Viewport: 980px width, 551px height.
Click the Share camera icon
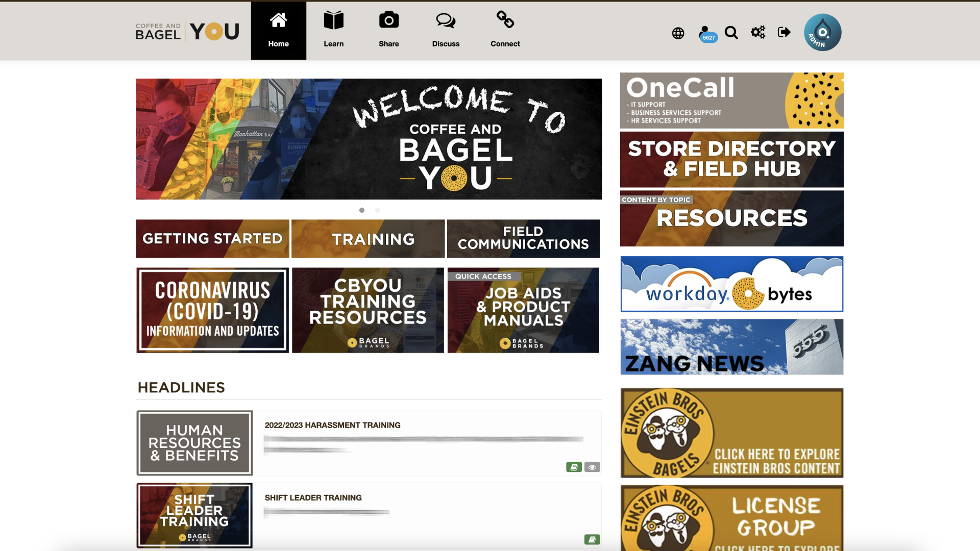tap(388, 20)
